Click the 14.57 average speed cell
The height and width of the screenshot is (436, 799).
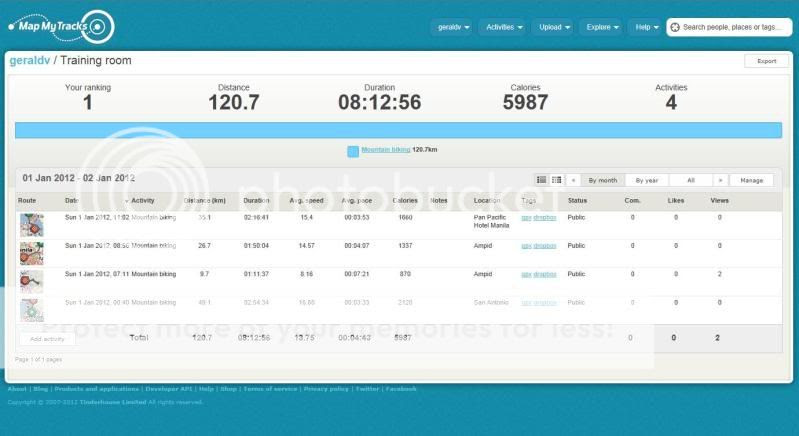(x=306, y=246)
